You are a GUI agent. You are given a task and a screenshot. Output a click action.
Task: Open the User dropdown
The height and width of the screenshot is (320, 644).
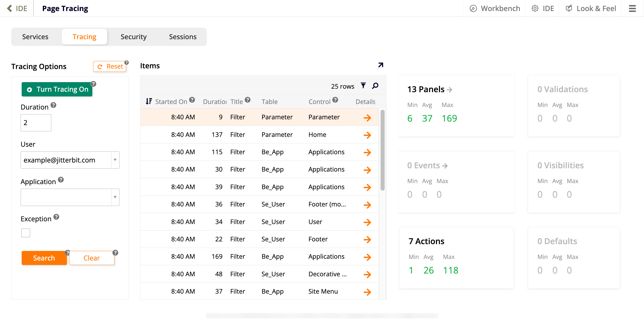click(115, 160)
